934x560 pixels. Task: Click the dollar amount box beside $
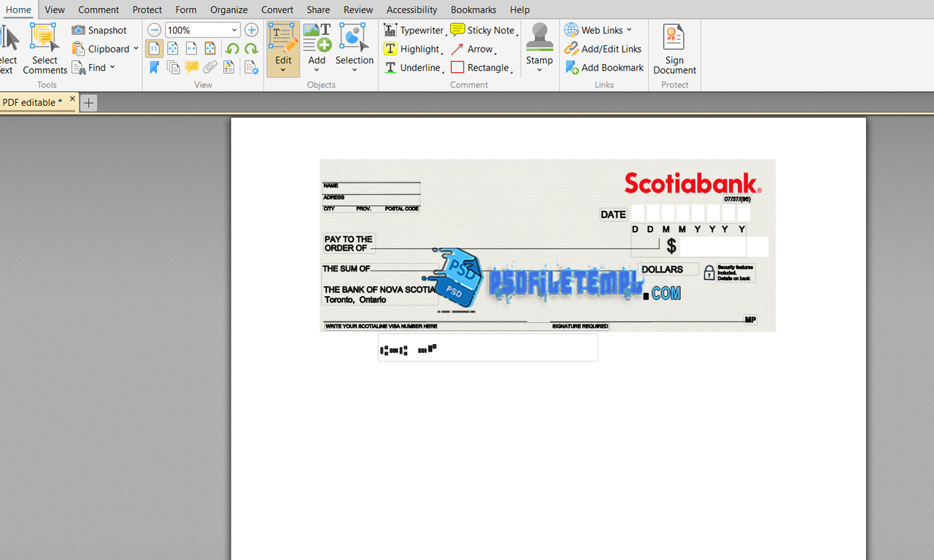tap(724, 246)
